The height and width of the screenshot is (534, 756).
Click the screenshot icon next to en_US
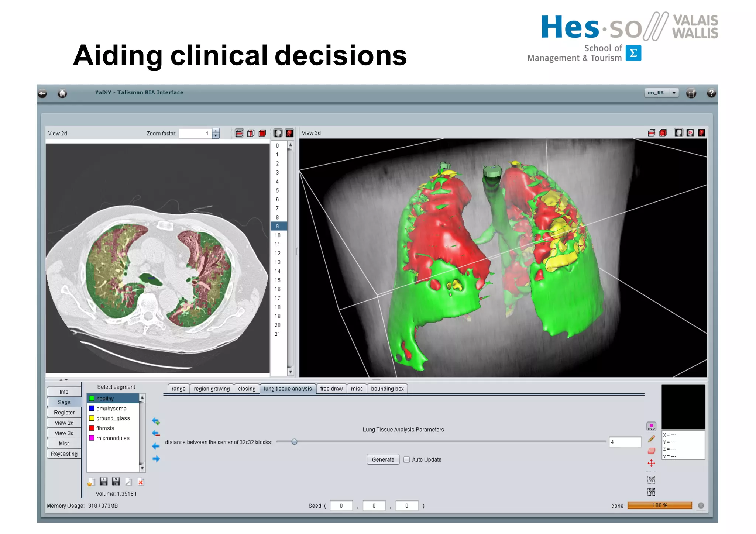click(x=691, y=93)
